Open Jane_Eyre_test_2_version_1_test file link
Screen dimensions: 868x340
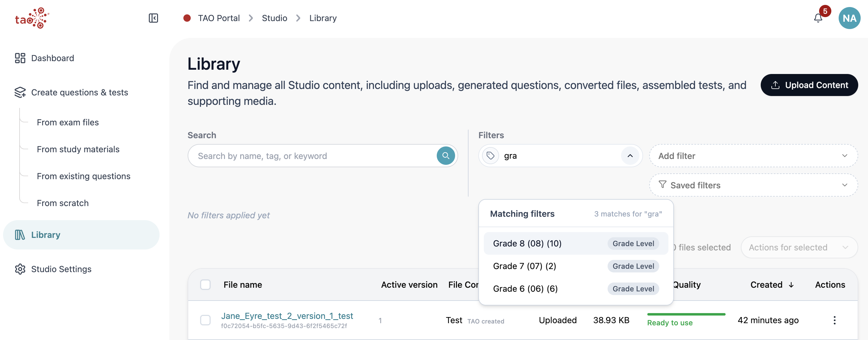pos(287,316)
